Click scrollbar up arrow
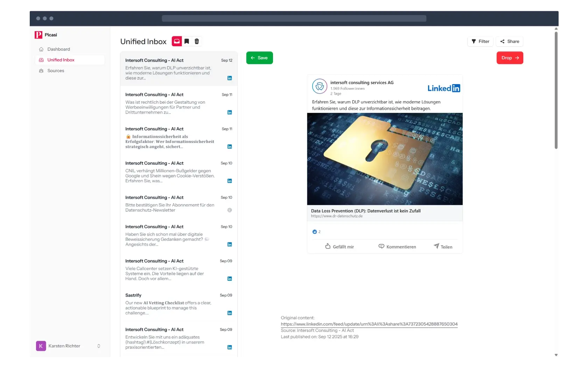The image size is (588, 368). tap(556, 29)
